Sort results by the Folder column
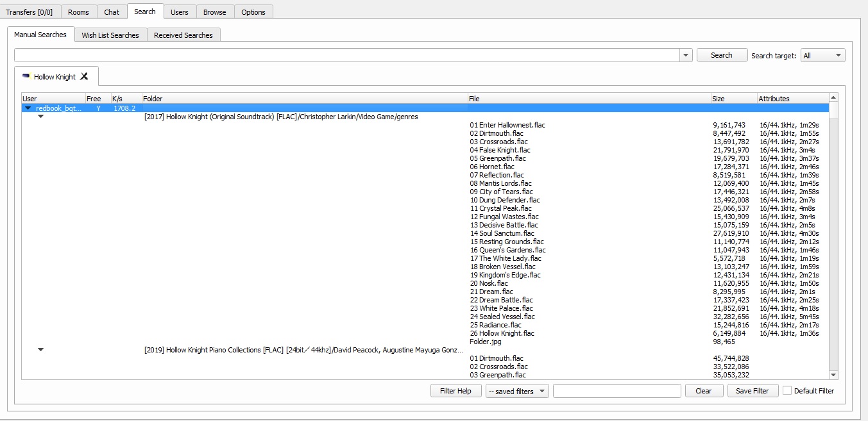Viewport: 868px width, 421px height. pos(305,99)
